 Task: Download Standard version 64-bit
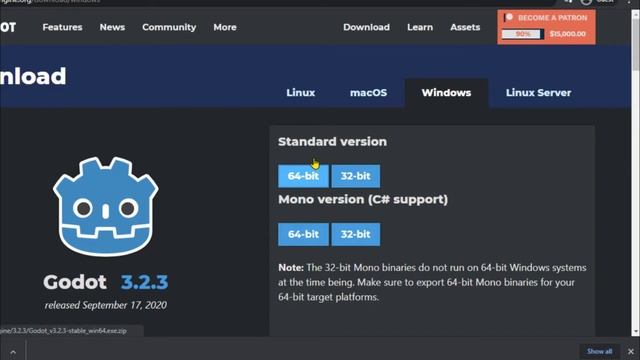pyautogui.click(x=303, y=176)
